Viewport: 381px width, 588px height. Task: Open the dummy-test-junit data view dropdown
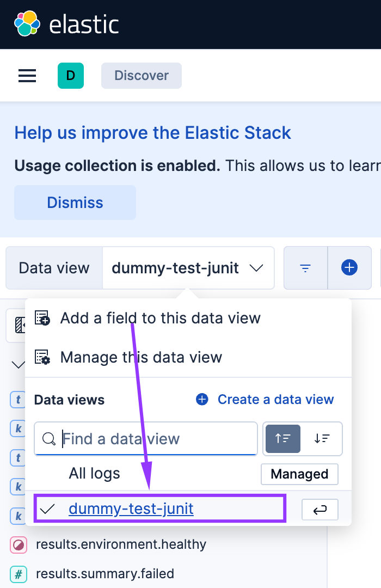tap(188, 268)
